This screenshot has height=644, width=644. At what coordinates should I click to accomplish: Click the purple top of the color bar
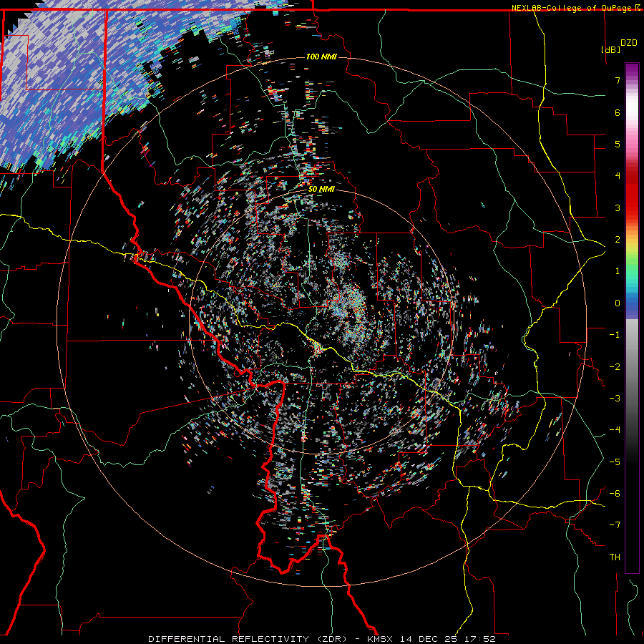pyautogui.click(x=632, y=70)
